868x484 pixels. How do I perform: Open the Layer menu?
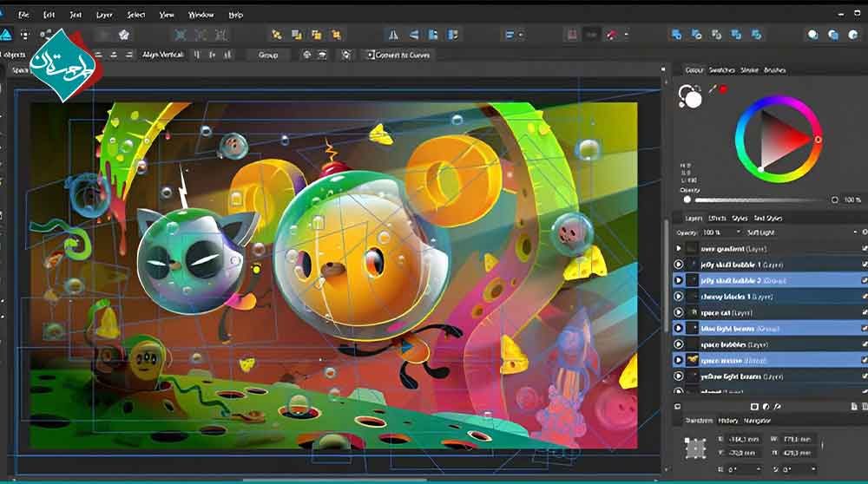coord(104,15)
